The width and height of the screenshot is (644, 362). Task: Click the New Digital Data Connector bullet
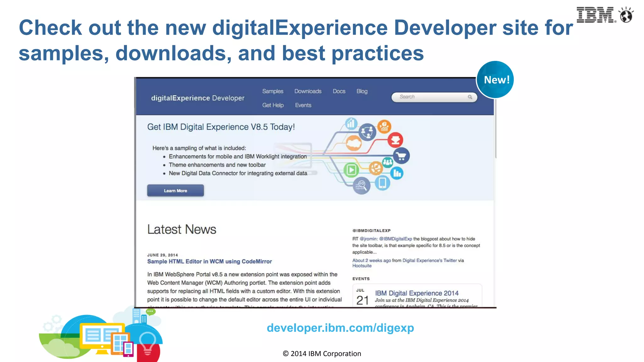point(238,173)
